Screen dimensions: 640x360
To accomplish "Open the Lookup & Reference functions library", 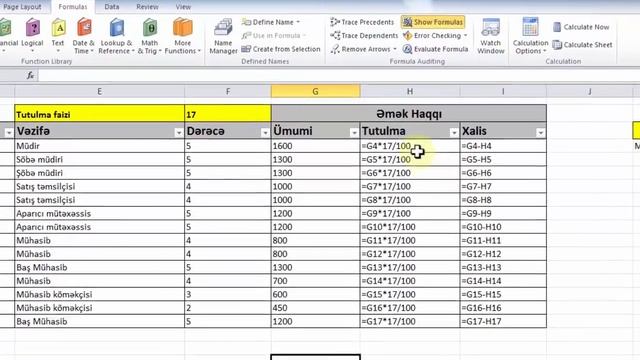I will (116, 36).
